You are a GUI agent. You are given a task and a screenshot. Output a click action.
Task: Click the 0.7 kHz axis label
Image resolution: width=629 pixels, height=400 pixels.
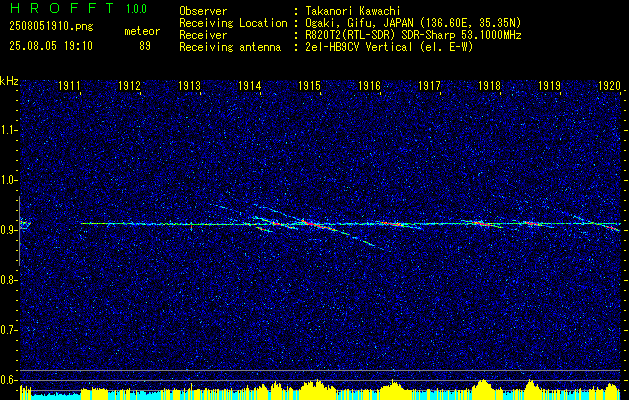coord(8,331)
